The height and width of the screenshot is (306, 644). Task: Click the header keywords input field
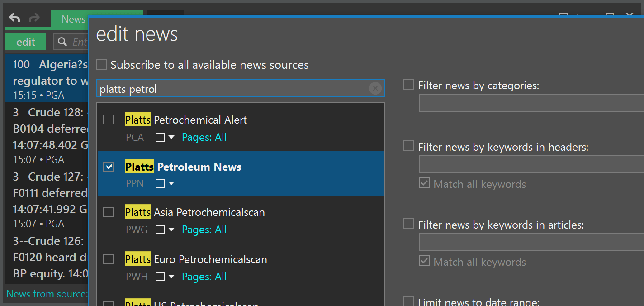[531, 164]
